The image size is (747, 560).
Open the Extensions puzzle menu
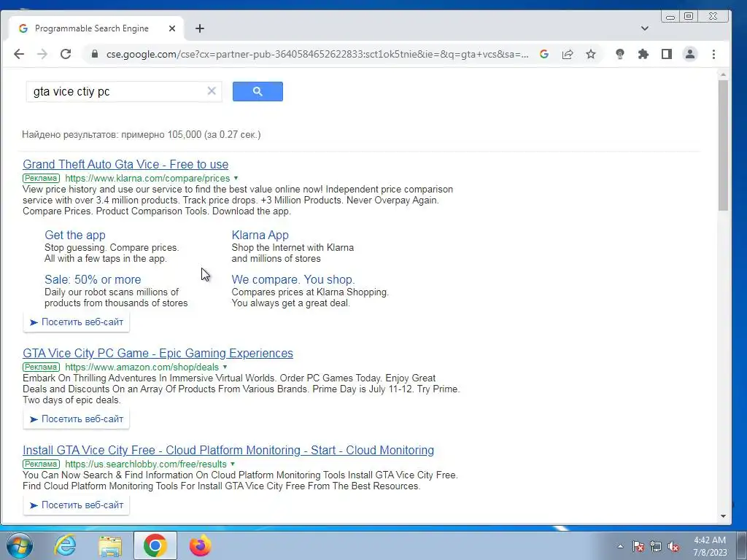[643, 54]
